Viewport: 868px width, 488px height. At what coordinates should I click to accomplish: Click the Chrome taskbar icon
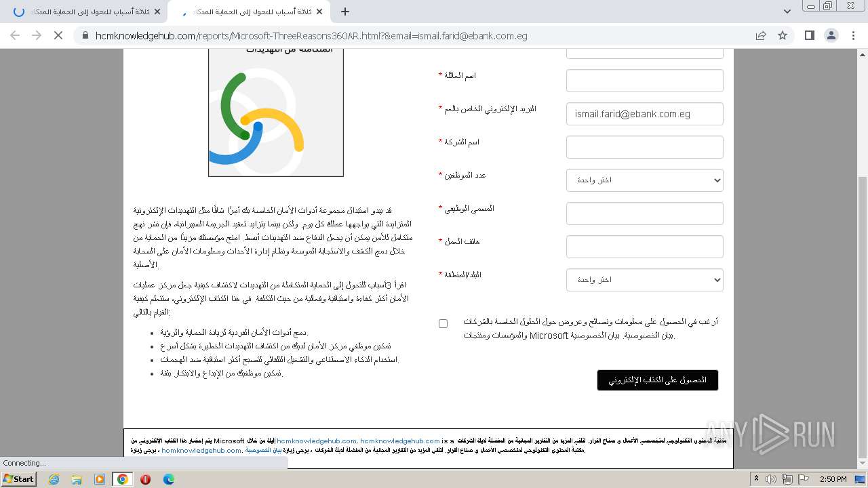point(123,479)
